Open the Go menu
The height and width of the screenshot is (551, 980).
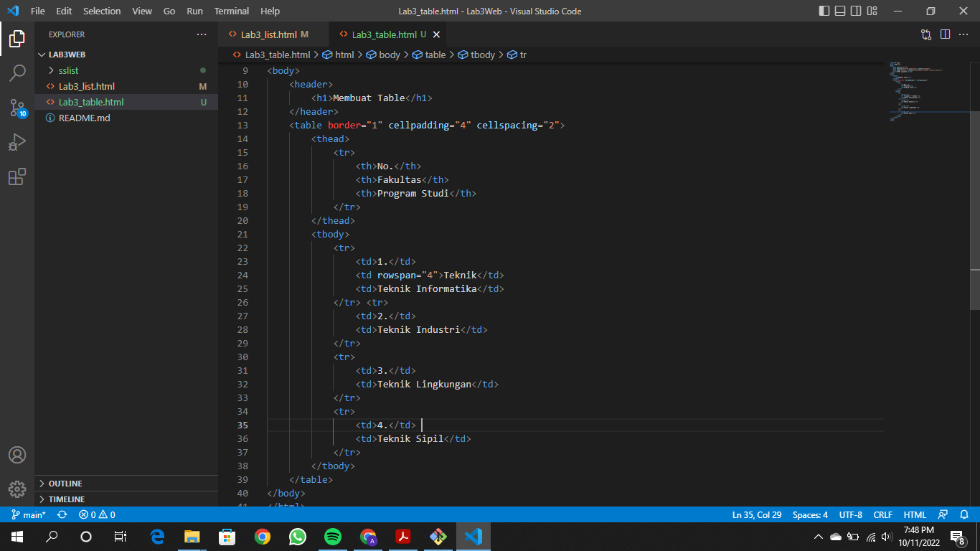169,11
